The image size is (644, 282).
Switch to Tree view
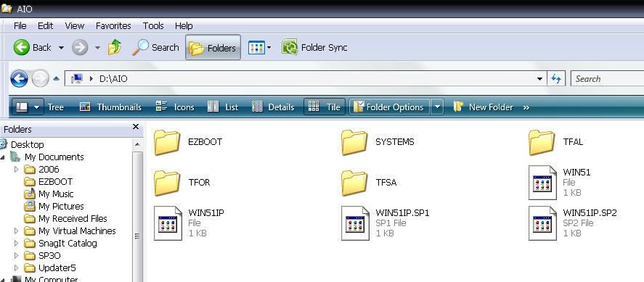point(55,107)
